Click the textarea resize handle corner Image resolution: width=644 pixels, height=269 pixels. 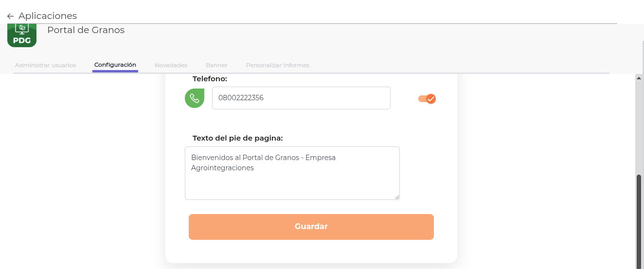397,197
